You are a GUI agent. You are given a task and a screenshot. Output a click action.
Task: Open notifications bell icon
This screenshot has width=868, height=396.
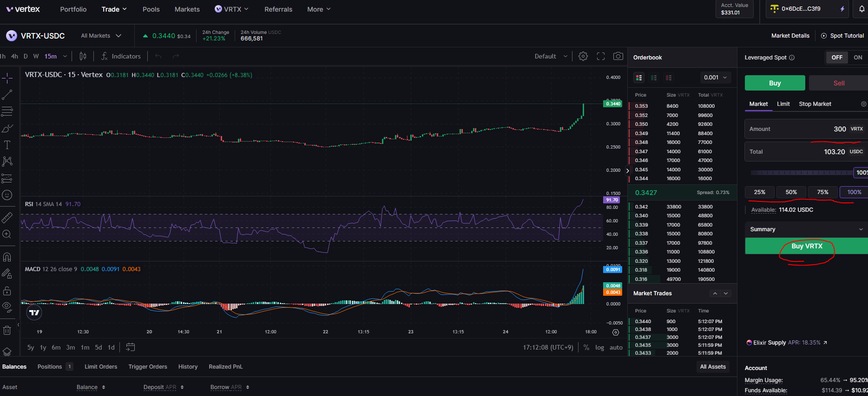point(861,9)
